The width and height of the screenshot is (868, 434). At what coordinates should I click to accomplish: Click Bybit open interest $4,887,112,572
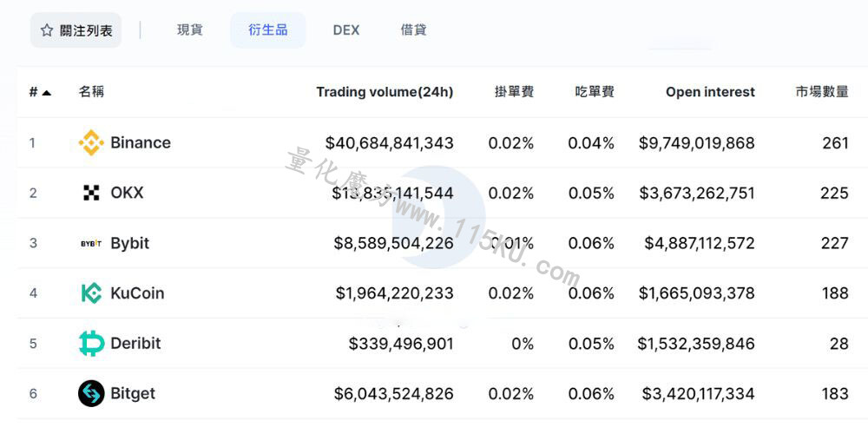[700, 244]
